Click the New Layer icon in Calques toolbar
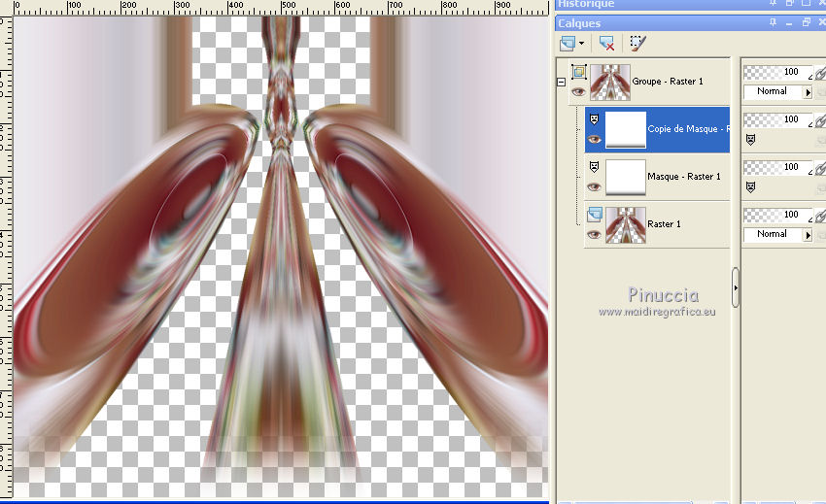826x504 pixels. click(x=568, y=43)
